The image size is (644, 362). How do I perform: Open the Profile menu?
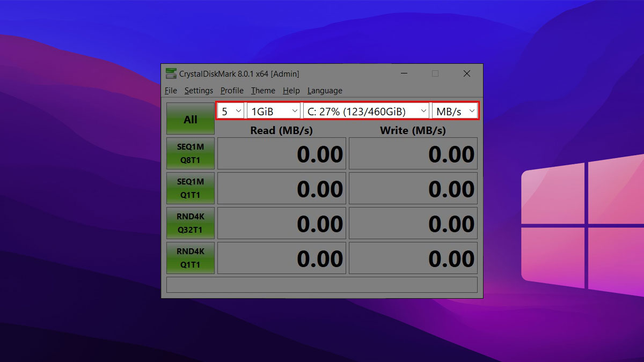[232, 91]
